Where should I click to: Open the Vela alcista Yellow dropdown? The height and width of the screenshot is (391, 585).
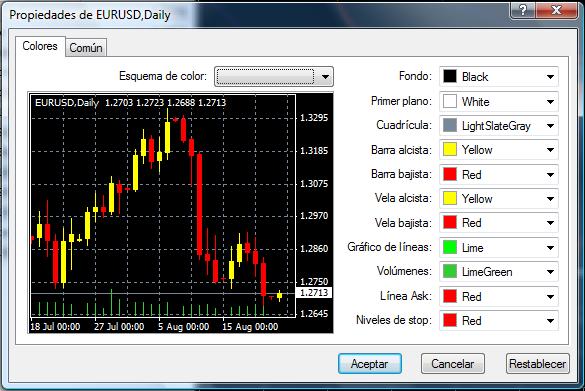coord(499,198)
